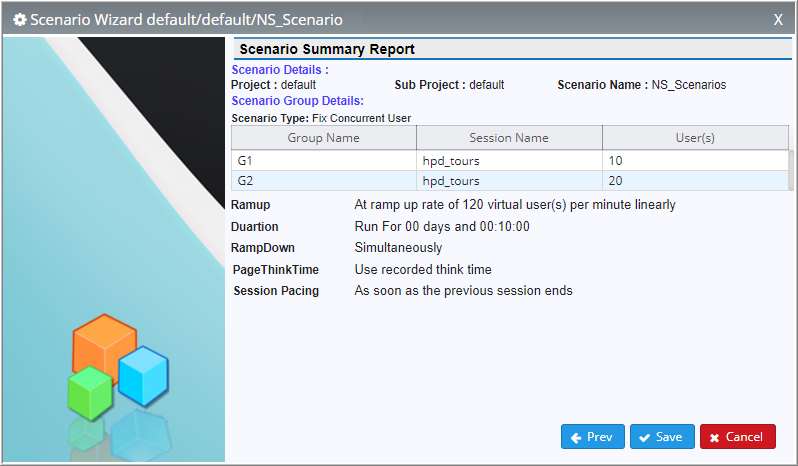Select the User(s) column header

click(x=695, y=138)
